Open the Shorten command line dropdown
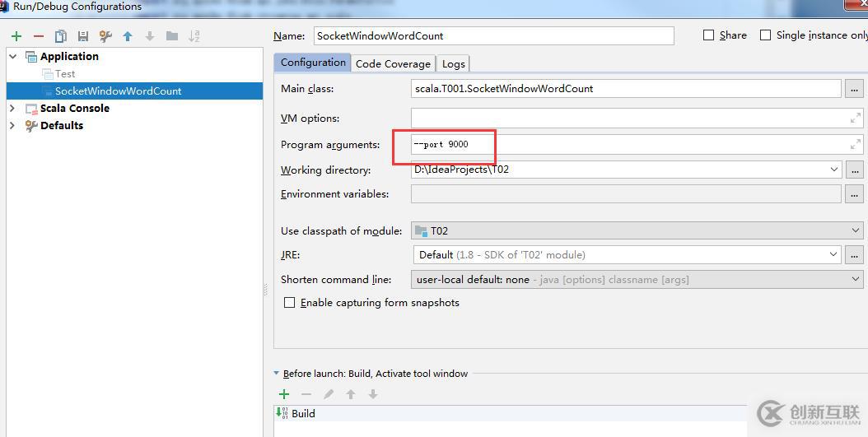The image size is (868, 437). pos(856,280)
